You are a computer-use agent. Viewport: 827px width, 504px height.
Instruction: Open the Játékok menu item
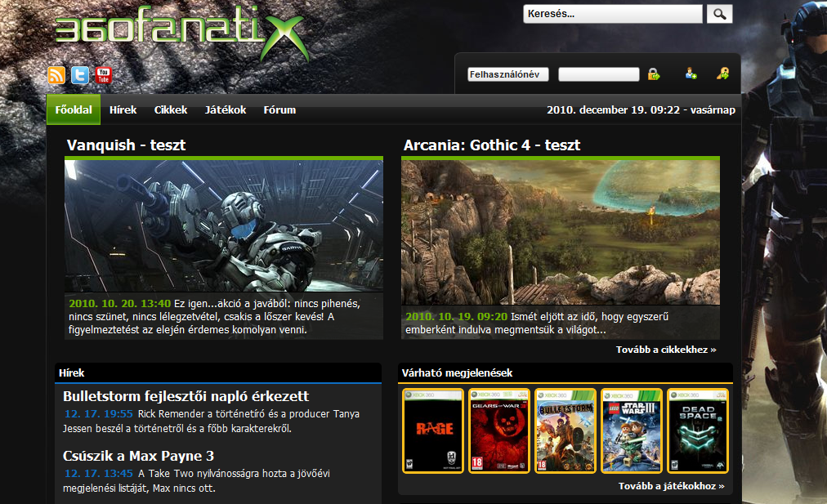[x=226, y=109]
